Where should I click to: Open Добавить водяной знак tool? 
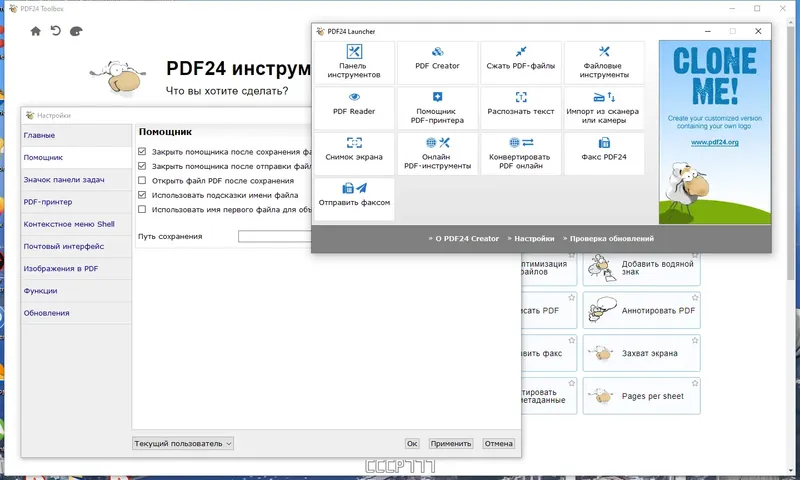click(x=641, y=268)
